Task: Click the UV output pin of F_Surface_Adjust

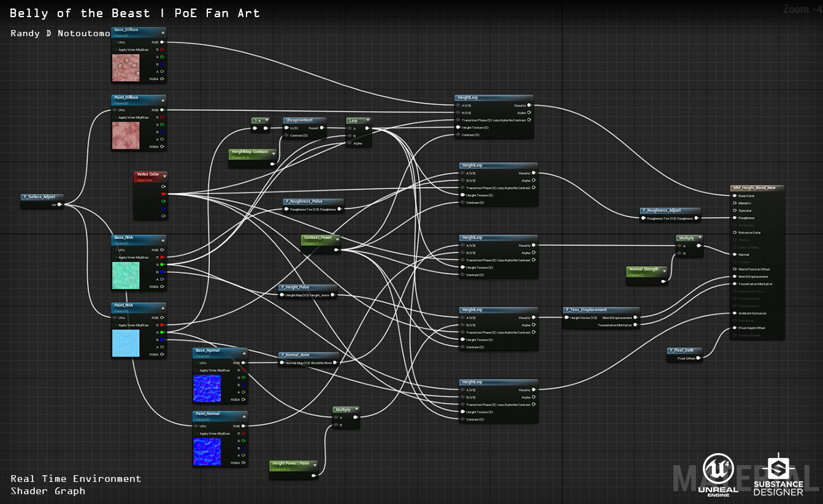Action: pos(59,205)
